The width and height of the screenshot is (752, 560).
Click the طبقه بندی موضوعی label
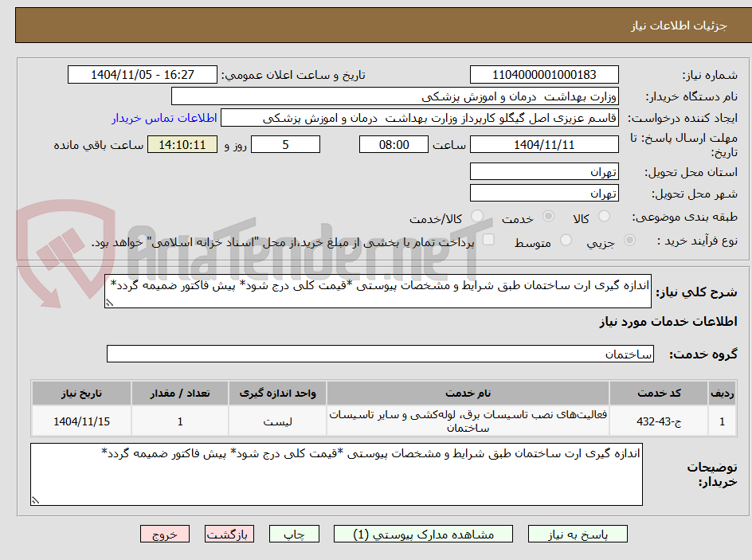tap(685, 217)
